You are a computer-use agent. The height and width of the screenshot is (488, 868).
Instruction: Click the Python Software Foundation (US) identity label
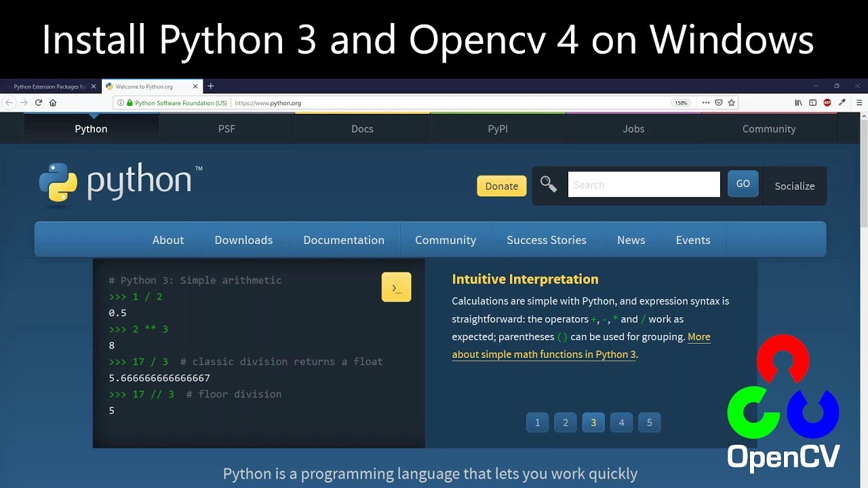point(180,103)
